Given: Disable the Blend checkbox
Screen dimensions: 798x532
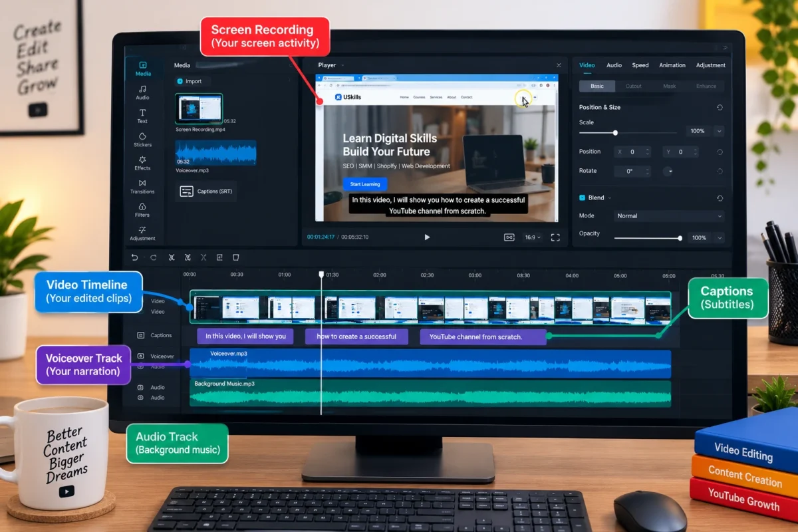Looking at the screenshot, I should (582, 198).
